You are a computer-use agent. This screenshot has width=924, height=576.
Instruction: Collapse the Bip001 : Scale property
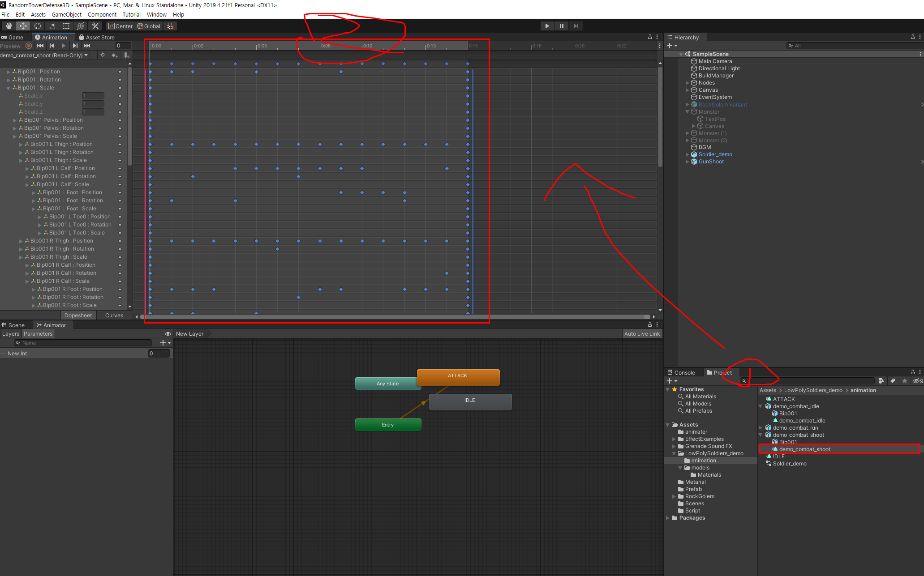[x=8, y=88]
